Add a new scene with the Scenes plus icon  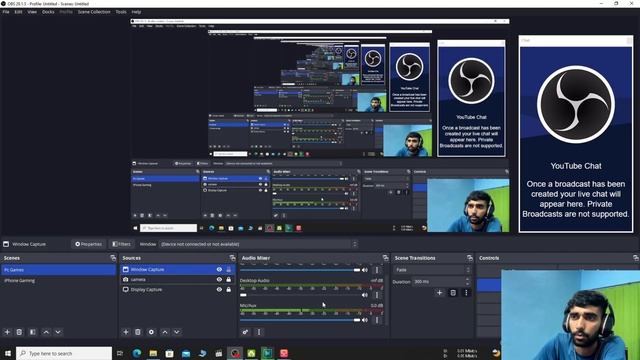coord(7,332)
